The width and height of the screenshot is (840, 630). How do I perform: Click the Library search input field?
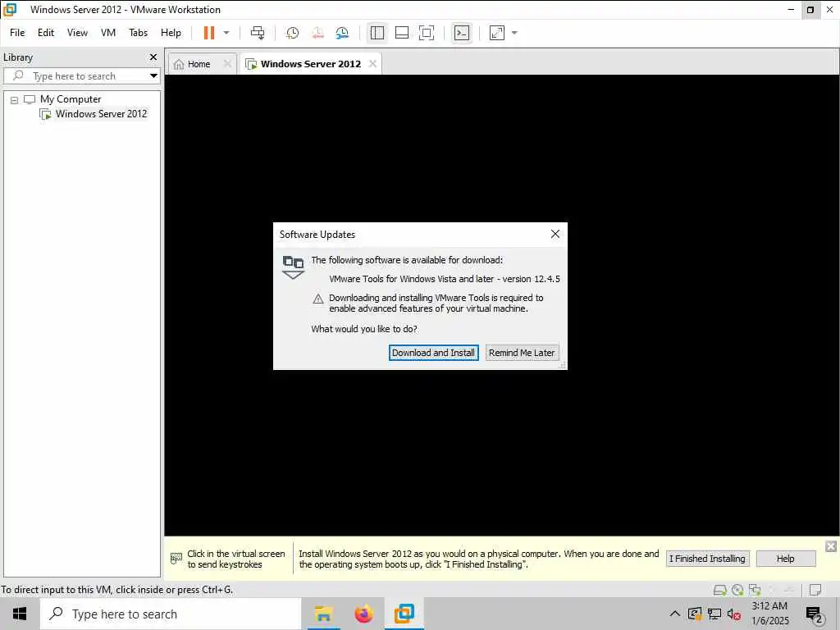[81, 75]
